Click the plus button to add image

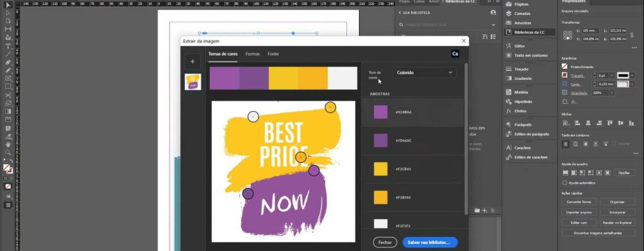click(193, 61)
